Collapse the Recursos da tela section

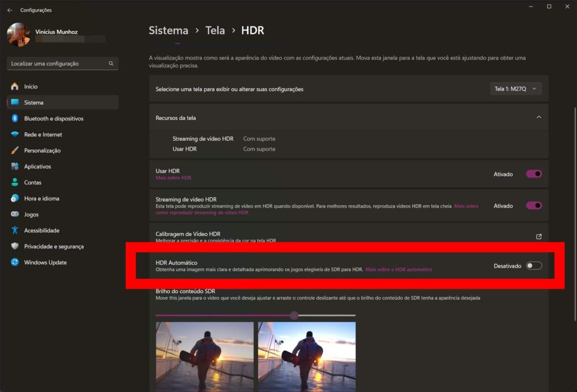point(539,117)
